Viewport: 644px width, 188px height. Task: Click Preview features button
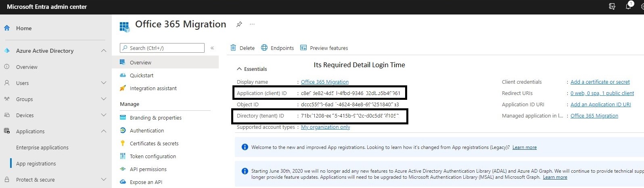pos(324,48)
